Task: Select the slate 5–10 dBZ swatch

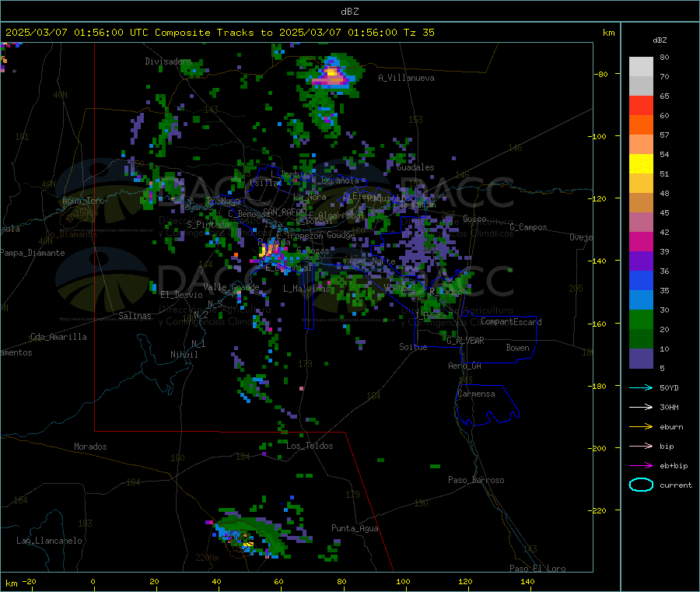Action: point(641,359)
